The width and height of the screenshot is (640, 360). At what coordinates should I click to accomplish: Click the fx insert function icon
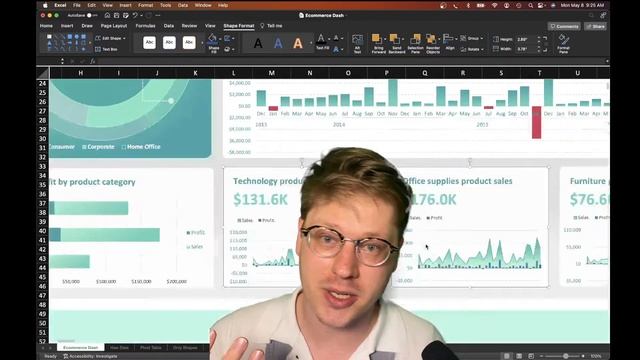click(x=93, y=61)
